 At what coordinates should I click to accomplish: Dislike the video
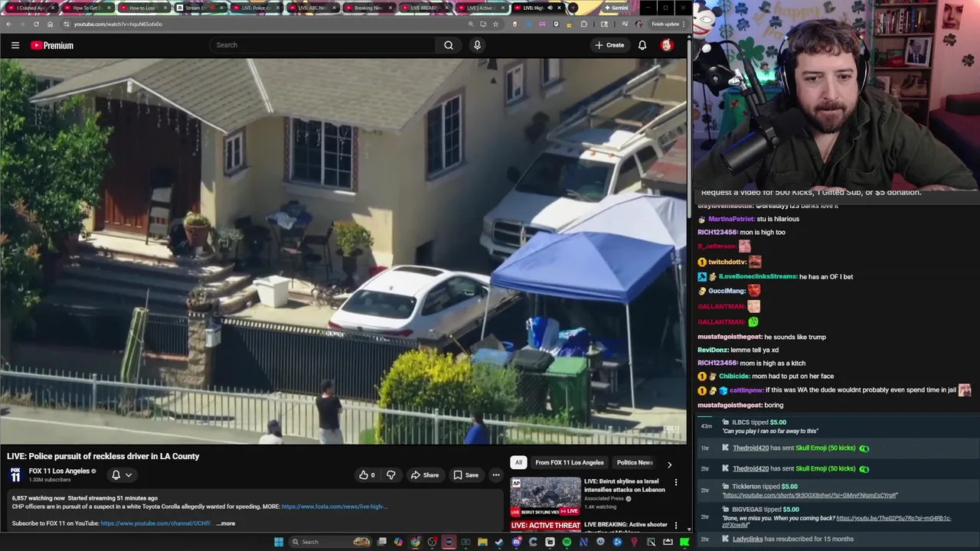(x=391, y=474)
